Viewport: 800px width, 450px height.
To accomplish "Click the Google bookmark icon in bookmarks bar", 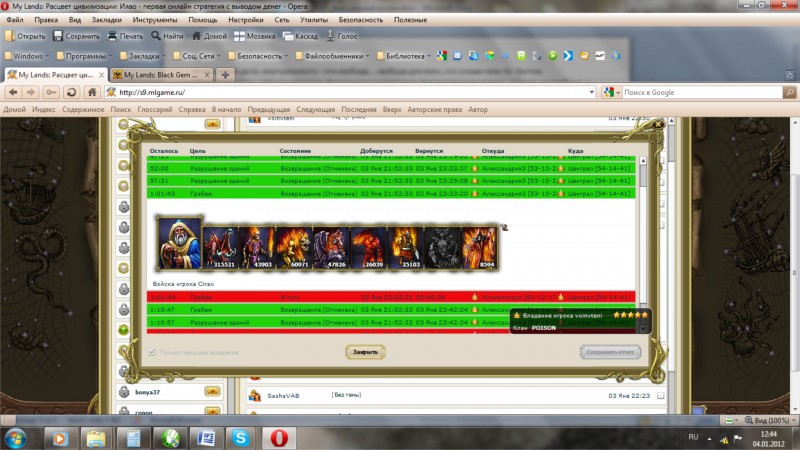I will point(442,56).
